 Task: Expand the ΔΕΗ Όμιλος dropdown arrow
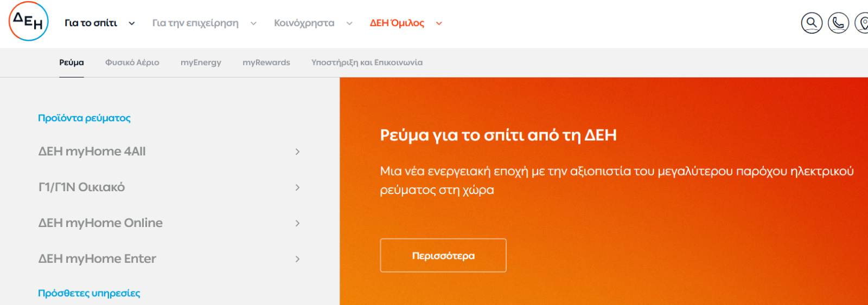[439, 23]
